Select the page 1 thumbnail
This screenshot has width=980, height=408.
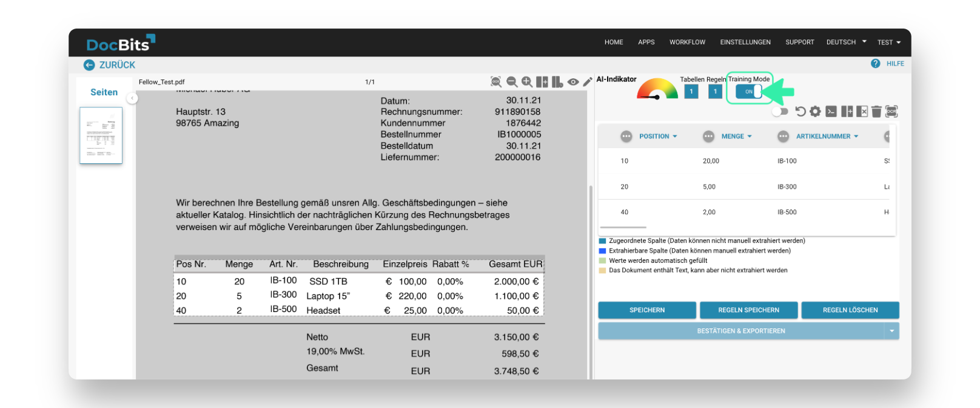(x=101, y=135)
